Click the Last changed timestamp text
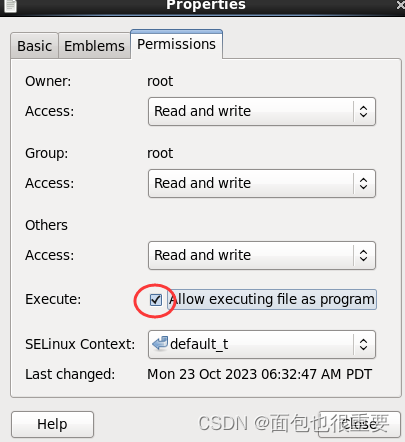The image size is (405, 442). [259, 374]
